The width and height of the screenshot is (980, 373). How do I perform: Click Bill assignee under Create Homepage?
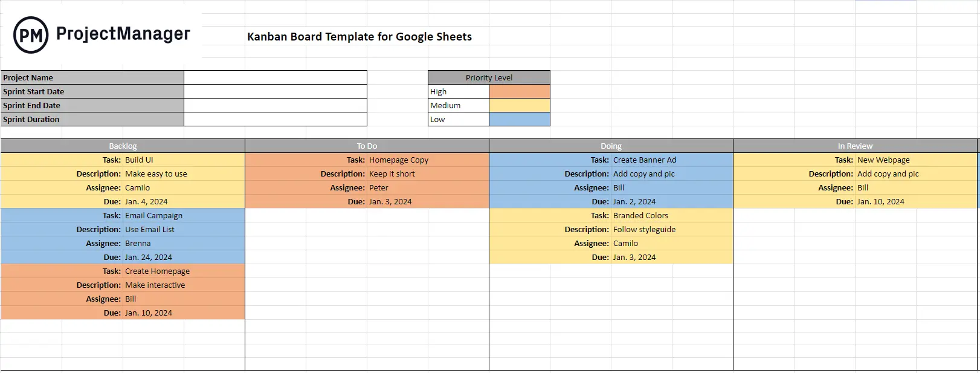pyautogui.click(x=184, y=299)
